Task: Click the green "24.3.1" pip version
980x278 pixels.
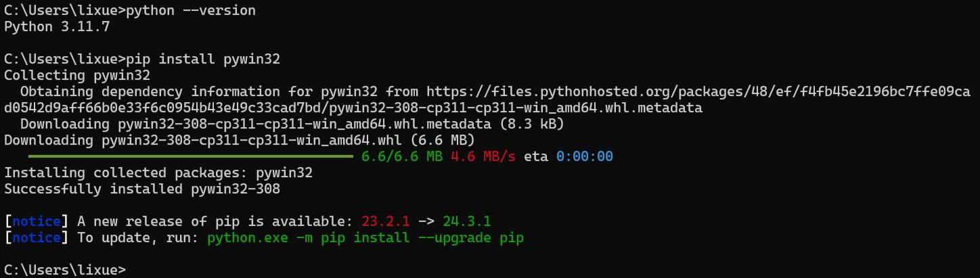Action: [x=467, y=222]
